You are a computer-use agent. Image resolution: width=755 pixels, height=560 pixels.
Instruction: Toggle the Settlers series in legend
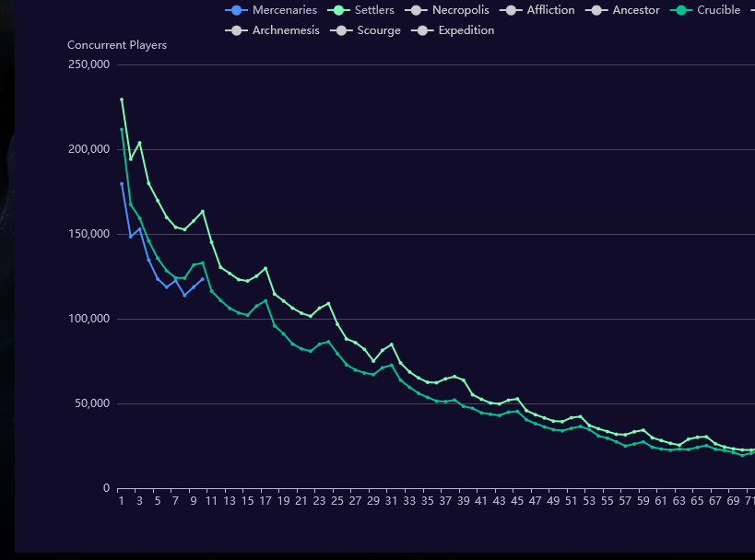click(x=360, y=10)
